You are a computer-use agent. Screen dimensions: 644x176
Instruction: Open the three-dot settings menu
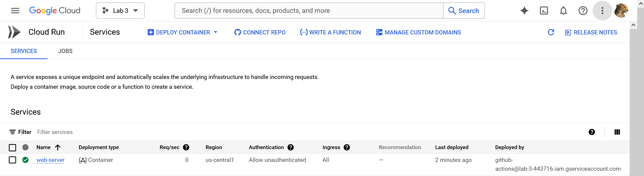(602, 11)
